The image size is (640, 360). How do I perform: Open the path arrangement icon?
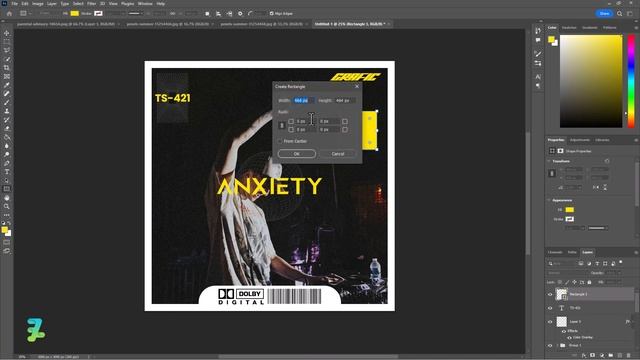229,13
